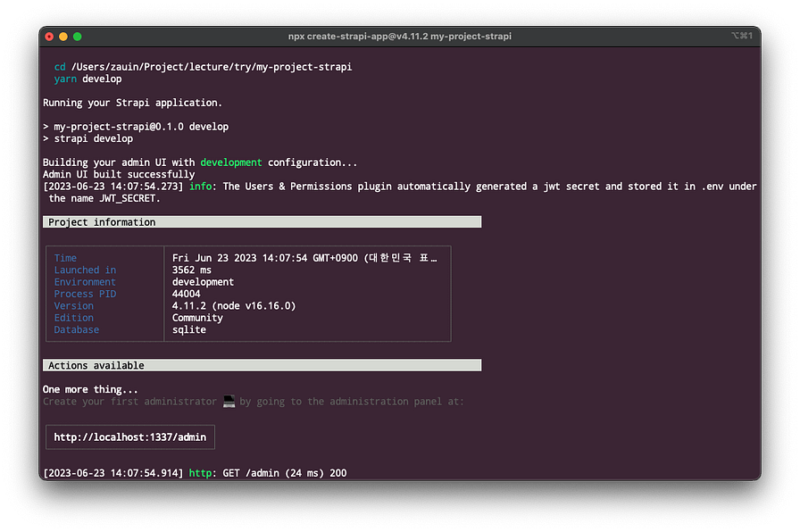Click the text 'JWT_SECRET.'

(129, 198)
